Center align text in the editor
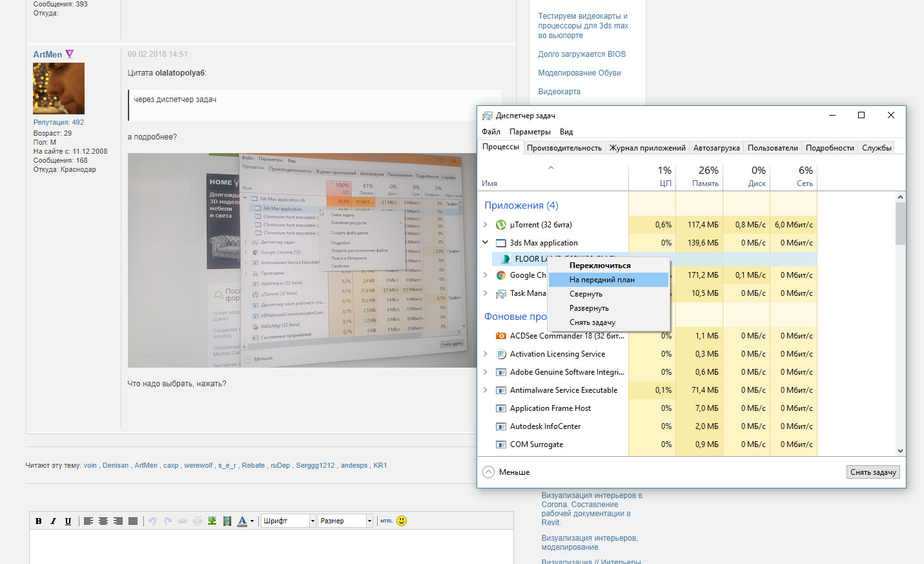The width and height of the screenshot is (924, 564). 103,521
